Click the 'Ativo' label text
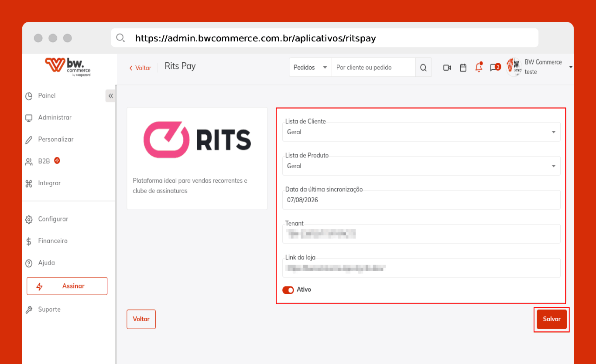This screenshot has width=596, height=364. pos(304,289)
